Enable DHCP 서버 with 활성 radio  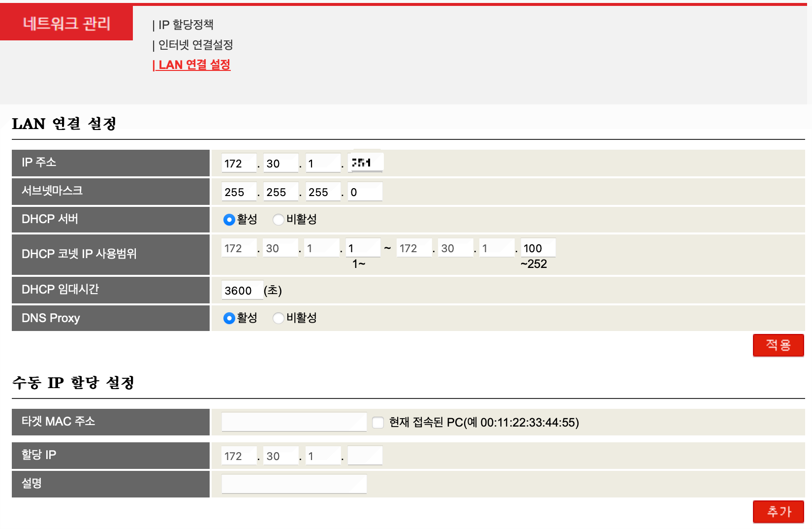point(229,220)
